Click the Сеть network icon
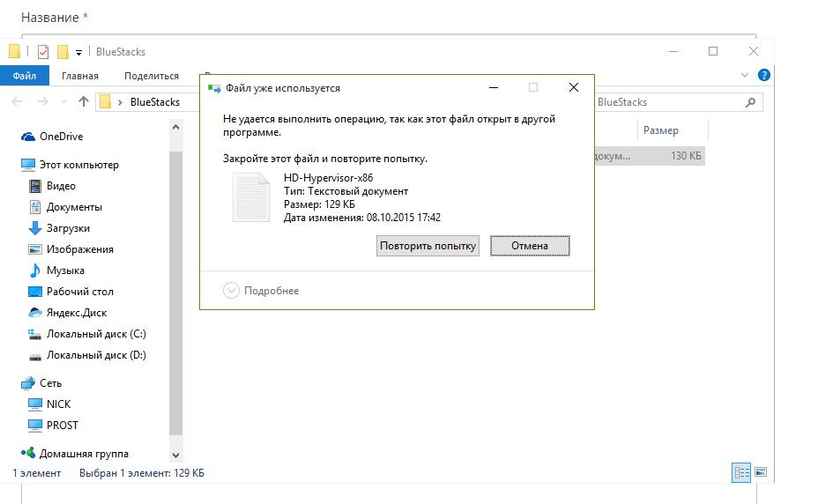This screenshot has height=504, width=818. pyautogui.click(x=28, y=383)
